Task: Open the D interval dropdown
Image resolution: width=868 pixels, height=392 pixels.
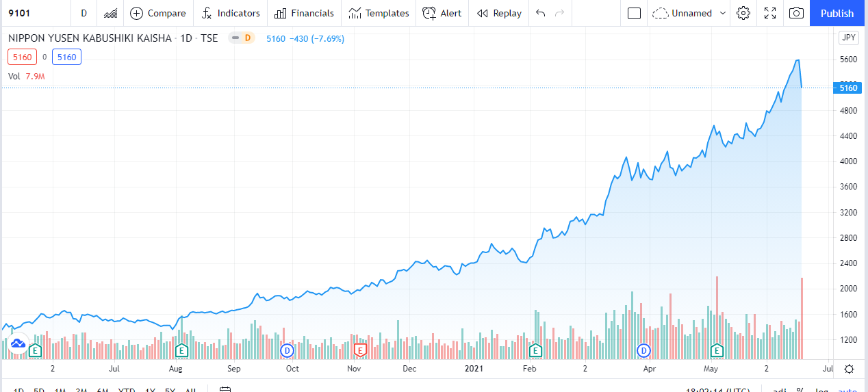Action: [84, 13]
